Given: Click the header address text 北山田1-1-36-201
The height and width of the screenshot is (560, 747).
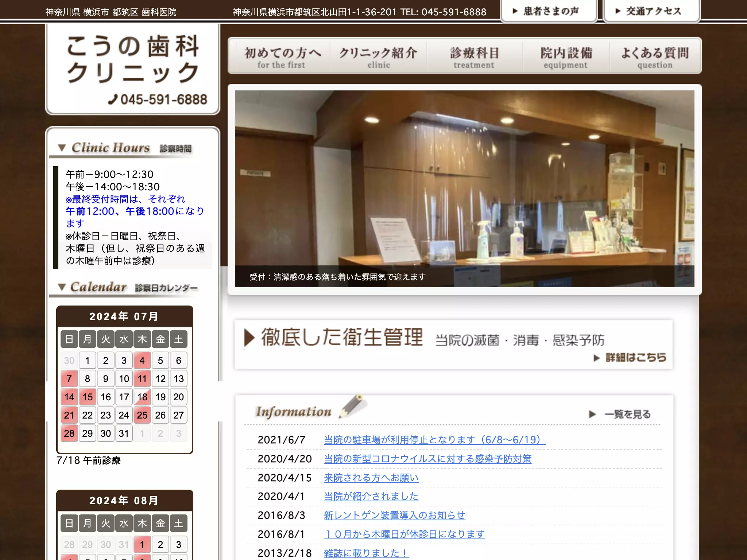Looking at the screenshot, I should [x=358, y=12].
